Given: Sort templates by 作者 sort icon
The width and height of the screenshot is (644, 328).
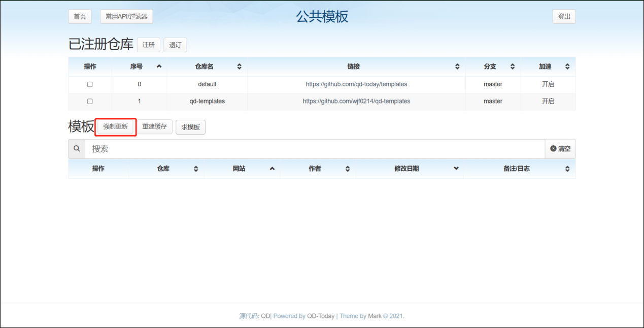Looking at the screenshot, I should [x=348, y=169].
